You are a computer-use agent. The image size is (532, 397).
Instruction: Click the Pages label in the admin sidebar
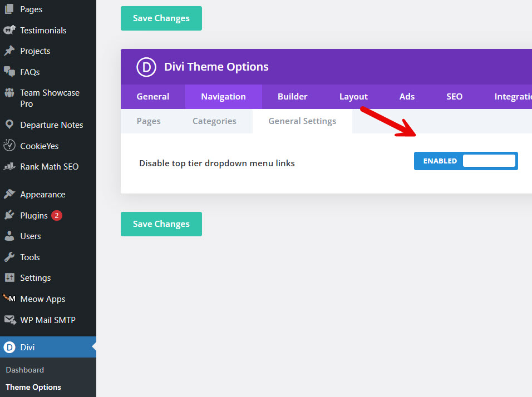31,9
